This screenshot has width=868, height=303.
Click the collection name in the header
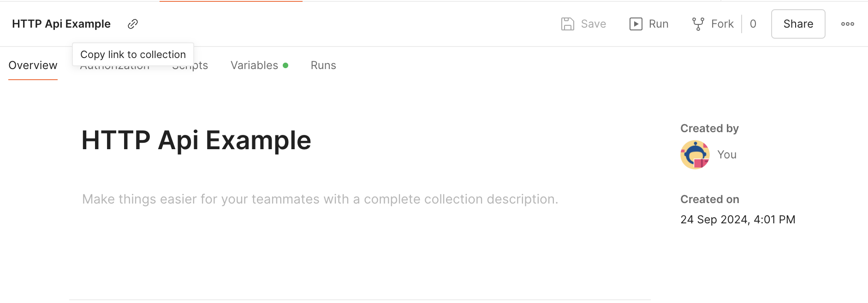coord(61,24)
